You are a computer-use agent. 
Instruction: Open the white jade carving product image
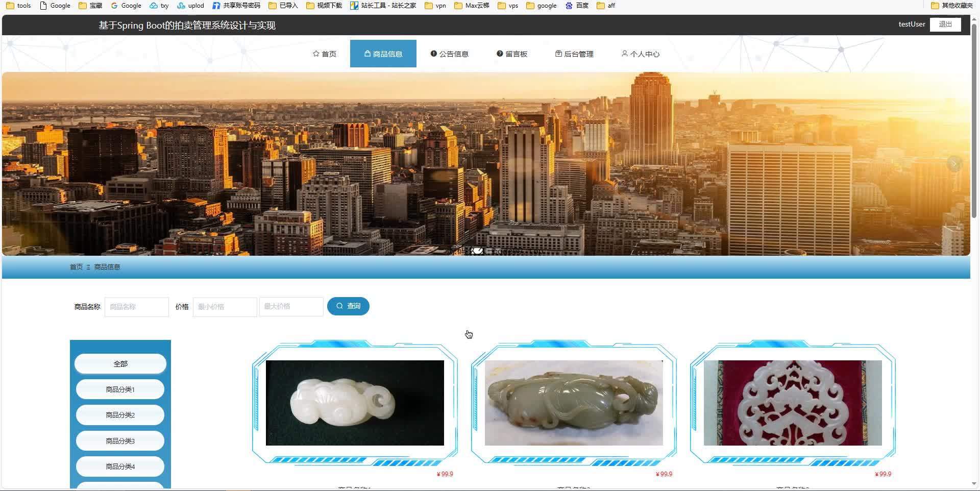[355, 403]
